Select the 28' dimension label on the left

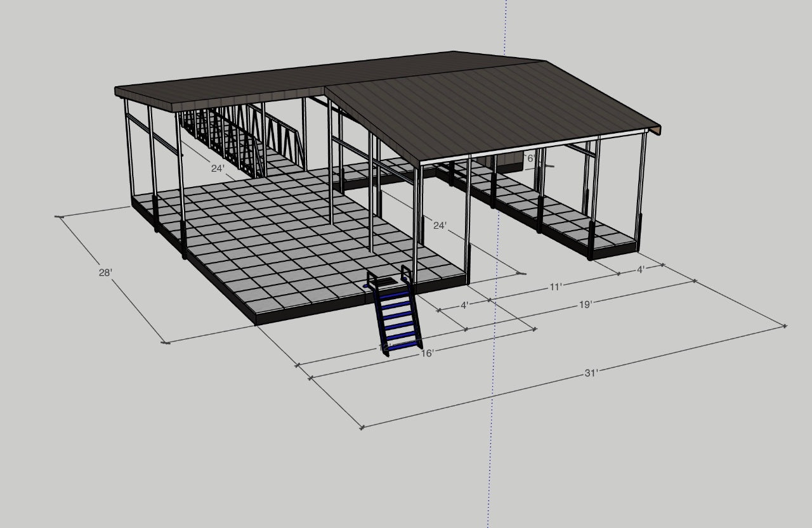[105, 273]
